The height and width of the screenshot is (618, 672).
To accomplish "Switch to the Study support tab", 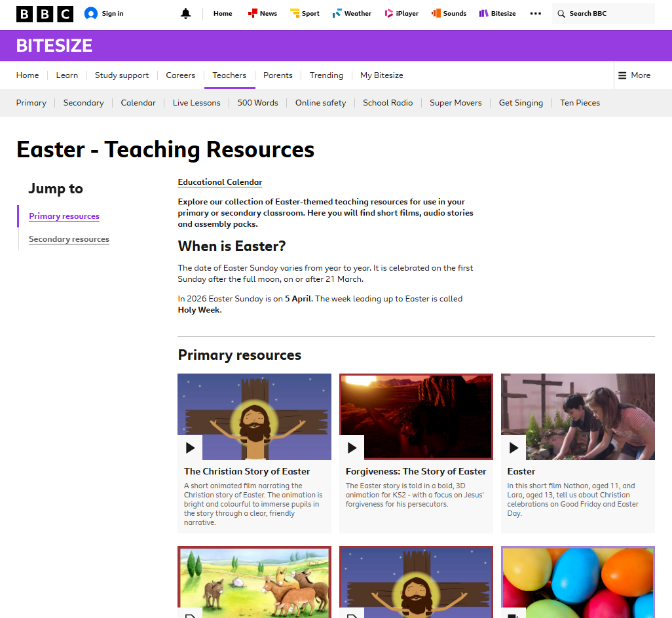I will 122,75.
